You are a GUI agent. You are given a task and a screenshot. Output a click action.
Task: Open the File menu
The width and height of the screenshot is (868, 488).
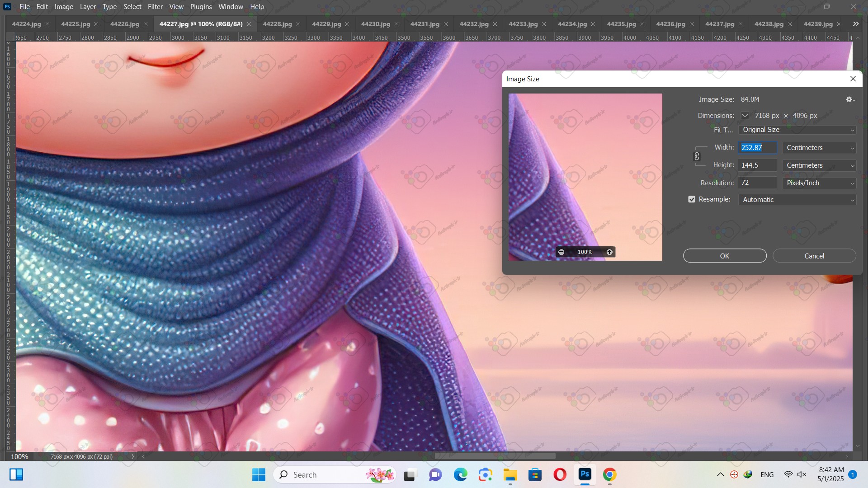coord(24,7)
